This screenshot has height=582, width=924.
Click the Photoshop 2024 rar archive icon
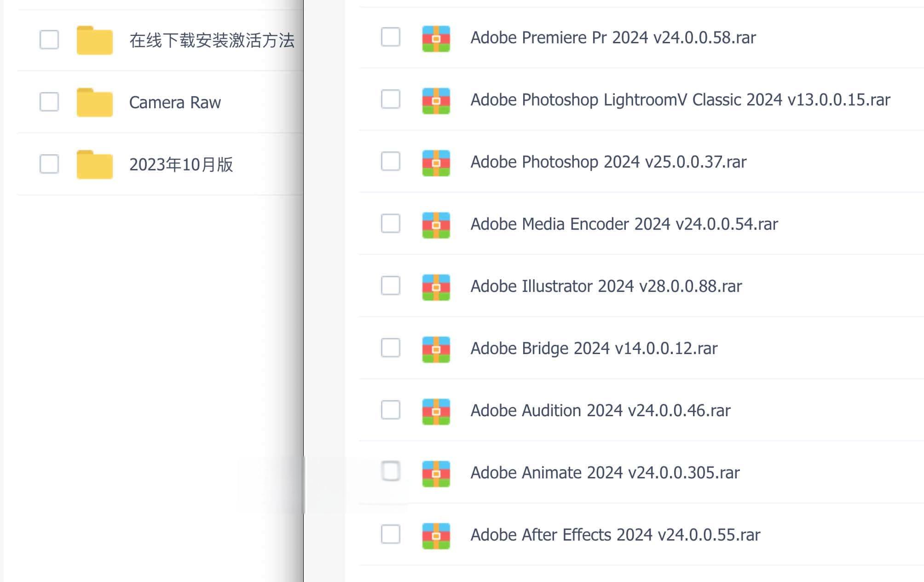coord(436,163)
